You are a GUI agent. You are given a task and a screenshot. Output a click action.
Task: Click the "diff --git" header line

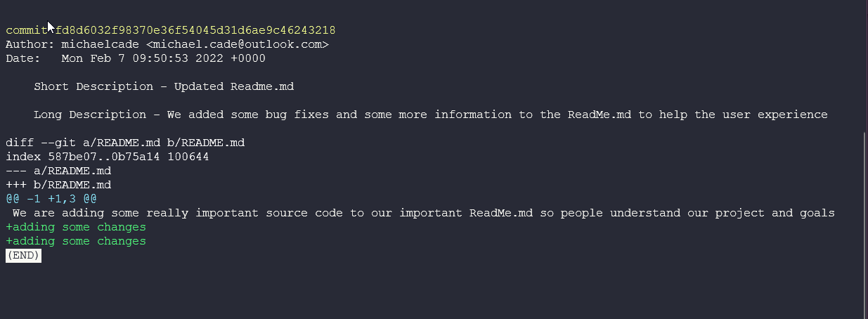(125, 143)
